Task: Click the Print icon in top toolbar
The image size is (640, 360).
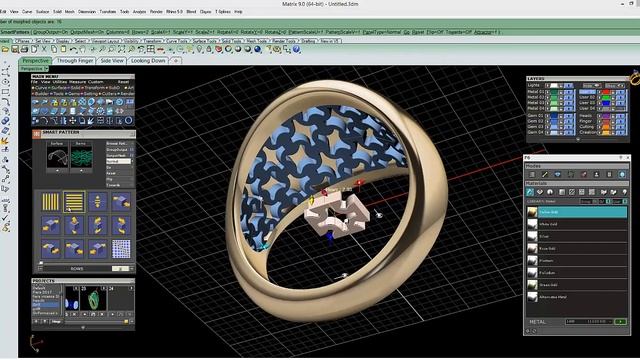Action: tap(24, 49)
